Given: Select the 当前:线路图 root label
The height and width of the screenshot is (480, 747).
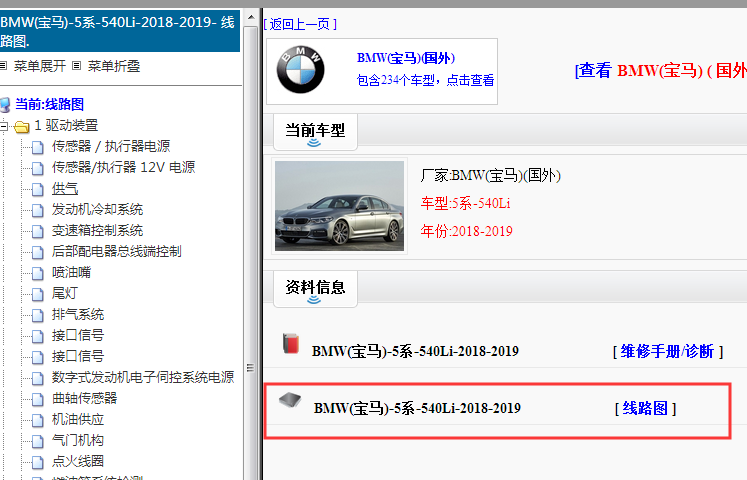Looking at the screenshot, I should click(x=50, y=104).
